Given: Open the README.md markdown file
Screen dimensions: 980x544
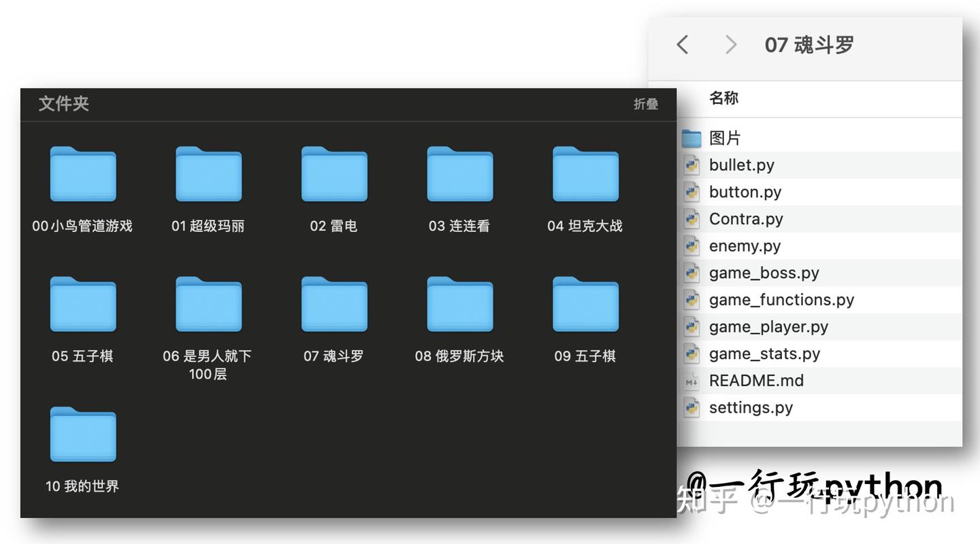Looking at the screenshot, I should 757,381.
